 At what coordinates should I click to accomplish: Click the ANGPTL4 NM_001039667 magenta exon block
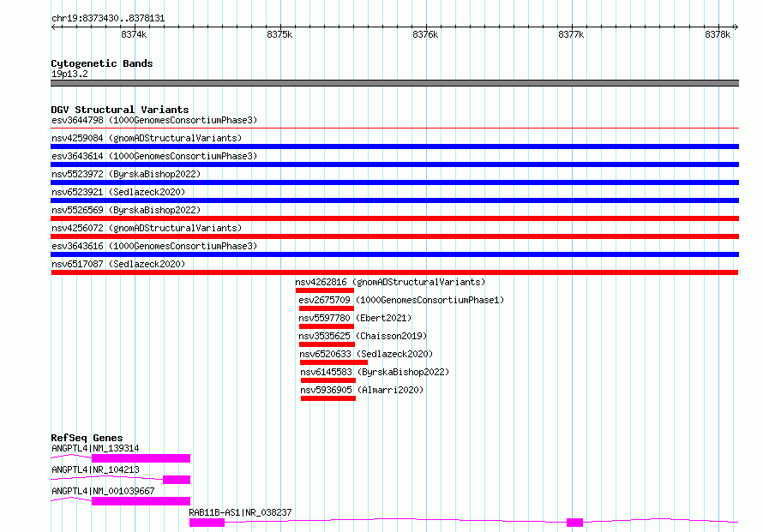point(141,501)
